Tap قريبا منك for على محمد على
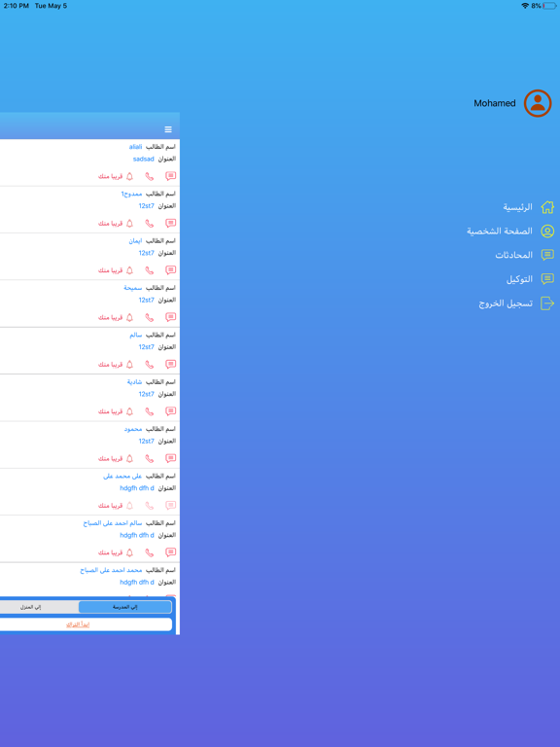The height and width of the screenshot is (747, 560). [111, 506]
